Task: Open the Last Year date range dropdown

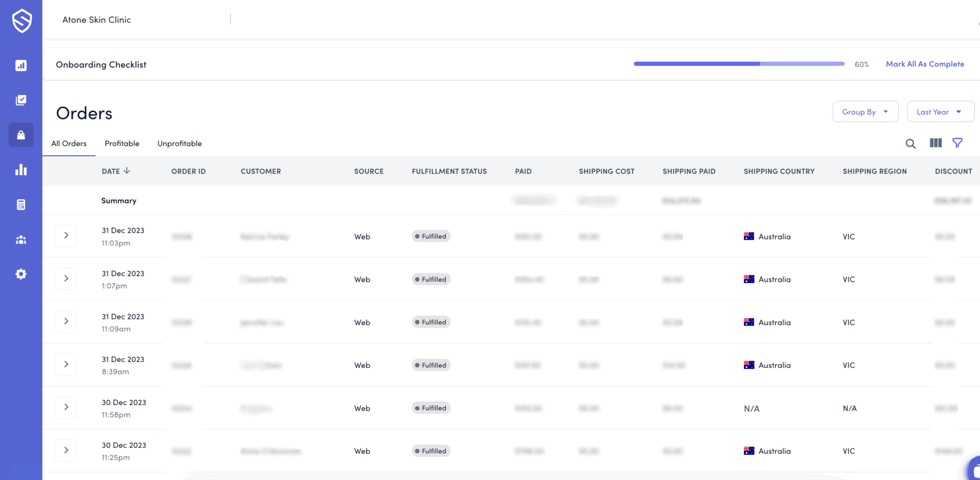Action: point(940,112)
